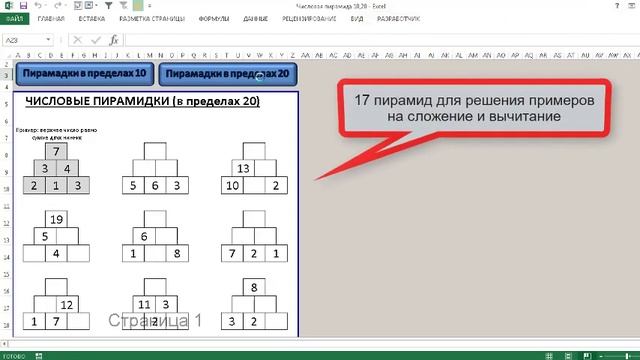Click the Excel application icon in title bar
640x360 pixels.
(8, 5)
